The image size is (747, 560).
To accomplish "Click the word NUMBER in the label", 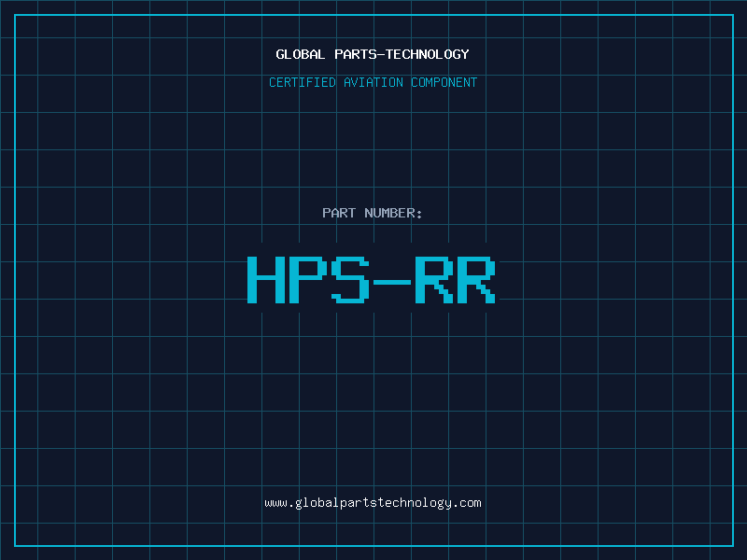I will [x=390, y=213].
